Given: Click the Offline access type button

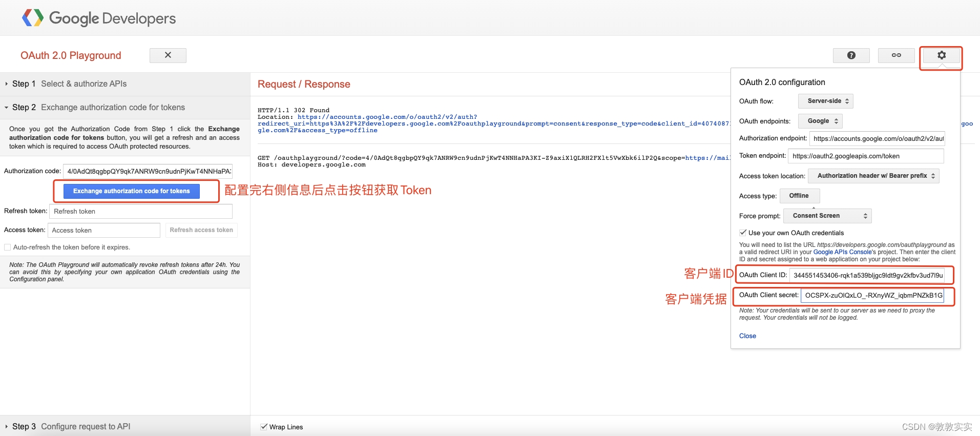Looking at the screenshot, I should point(799,196).
